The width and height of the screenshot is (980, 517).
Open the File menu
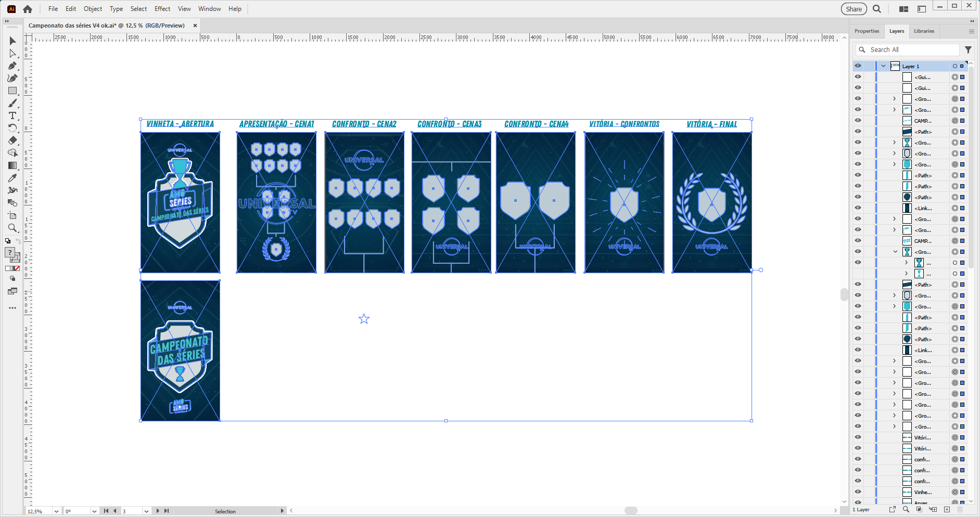(53, 9)
